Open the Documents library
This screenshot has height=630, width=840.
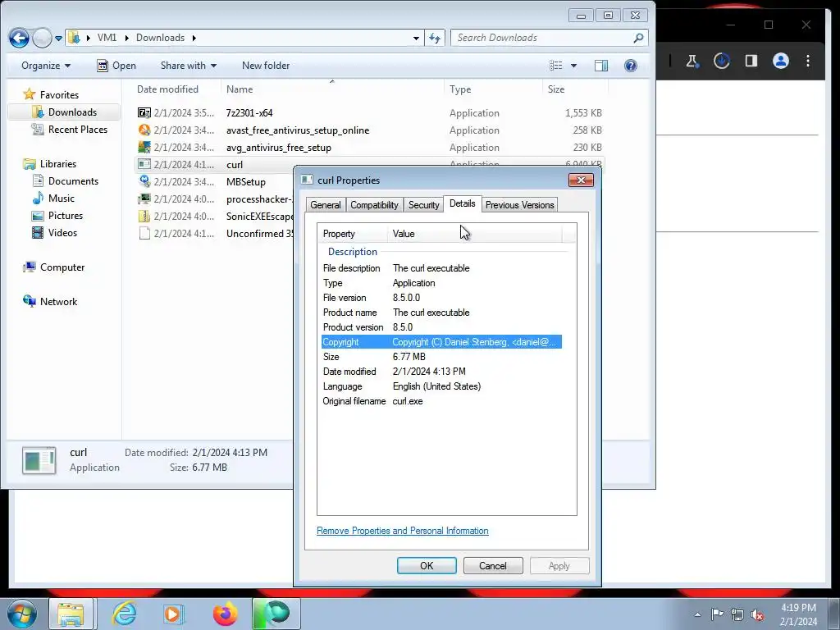[73, 181]
